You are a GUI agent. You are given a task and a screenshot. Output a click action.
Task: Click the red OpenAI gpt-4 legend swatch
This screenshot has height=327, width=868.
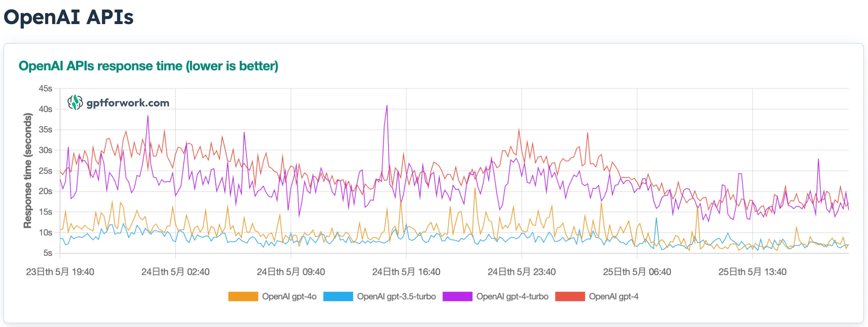click(x=570, y=296)
